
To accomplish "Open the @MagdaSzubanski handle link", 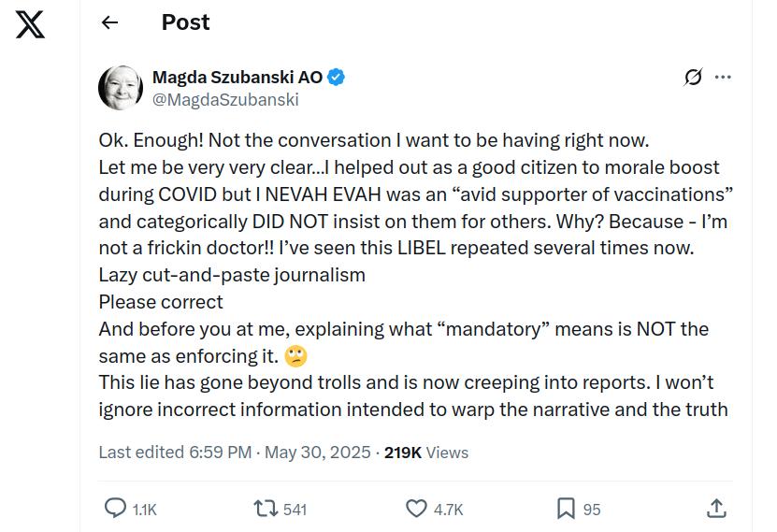I will pos(225,99).
